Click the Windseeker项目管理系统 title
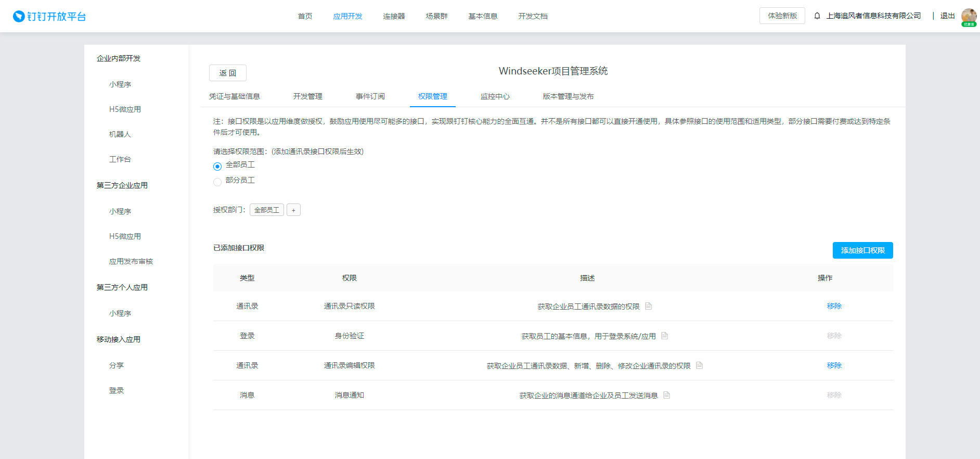Screen dimensions: 980x459 click(x=553, y=71)
